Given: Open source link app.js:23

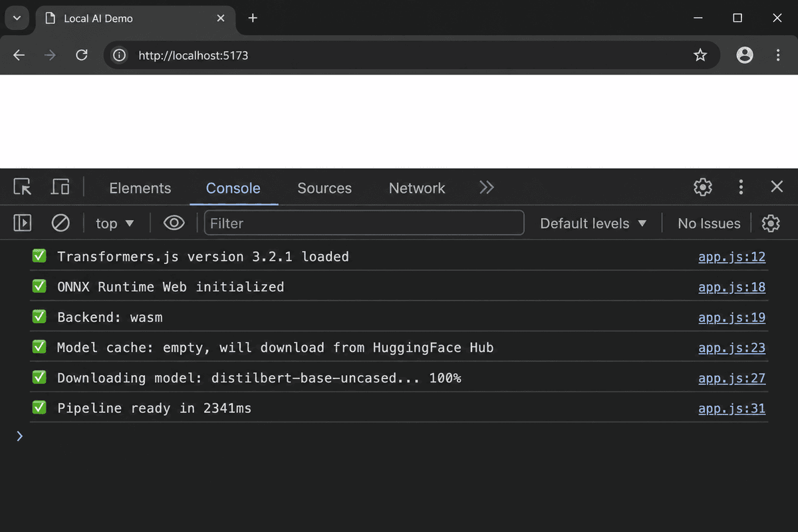Looking at the screenshot, I should [x=731, y=348].
